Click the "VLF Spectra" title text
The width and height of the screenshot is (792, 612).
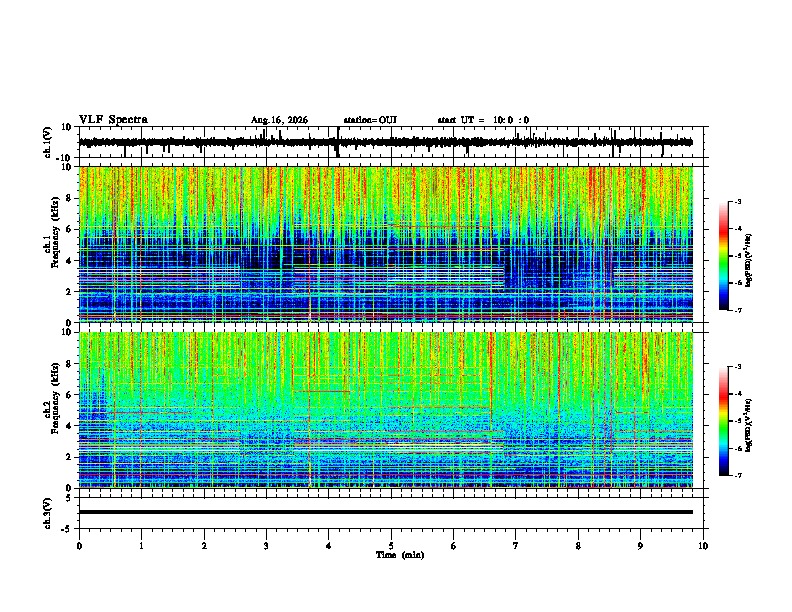tap(113, 120)
